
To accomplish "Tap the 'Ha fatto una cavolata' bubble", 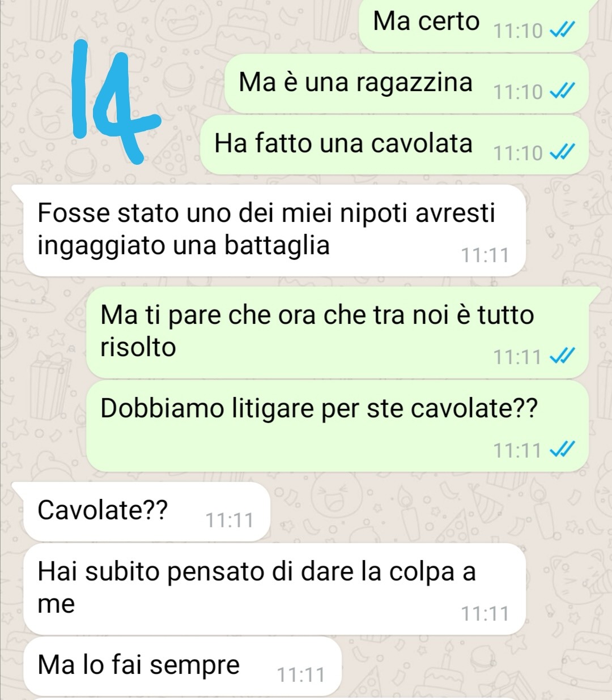I will 394,144.
